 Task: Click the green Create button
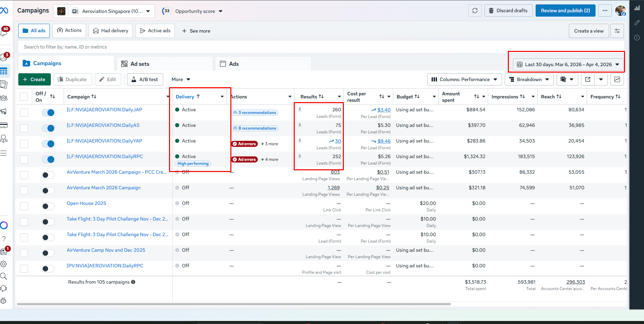click(x=34, y=79)
